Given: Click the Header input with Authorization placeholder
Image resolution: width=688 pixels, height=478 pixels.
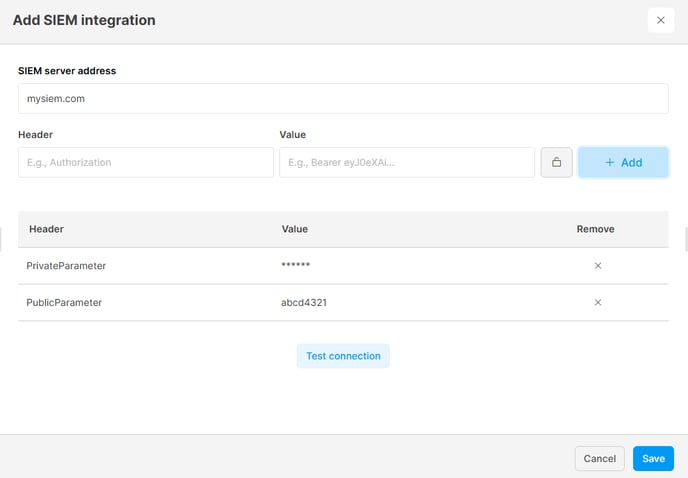Looking at the screenshot, I should (x=146, y=162).
